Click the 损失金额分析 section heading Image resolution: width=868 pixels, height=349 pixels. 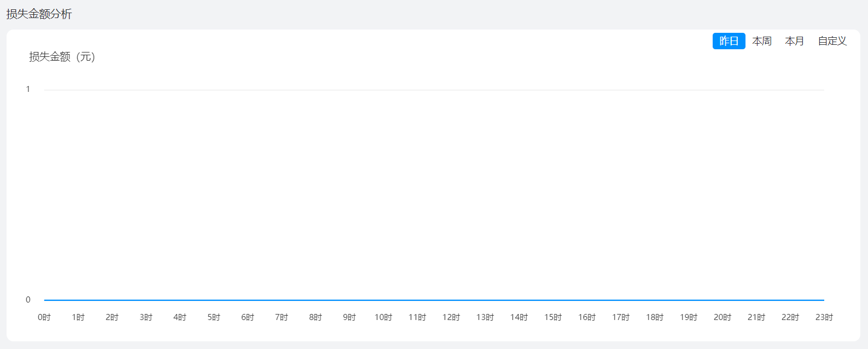click(39, 14)
